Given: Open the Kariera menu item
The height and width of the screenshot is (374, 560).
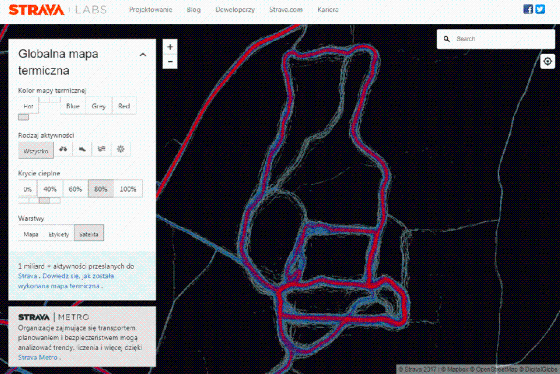Looking at the screenshot, I should coord(328,10).
